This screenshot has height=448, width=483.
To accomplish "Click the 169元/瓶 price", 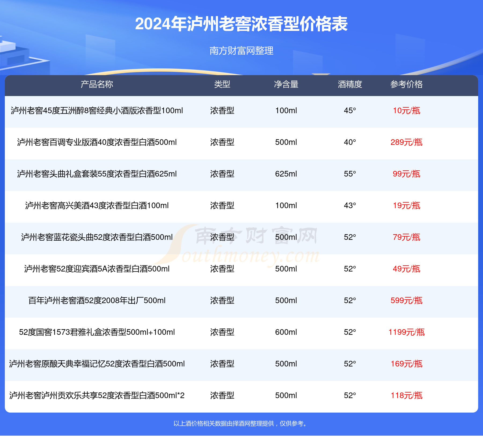I will tap(407, 364).
